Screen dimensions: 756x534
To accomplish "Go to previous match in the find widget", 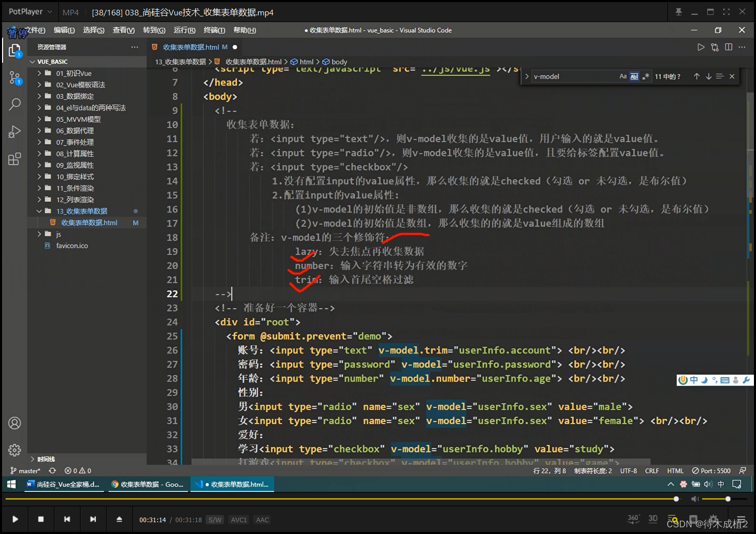I will [697, 76].
